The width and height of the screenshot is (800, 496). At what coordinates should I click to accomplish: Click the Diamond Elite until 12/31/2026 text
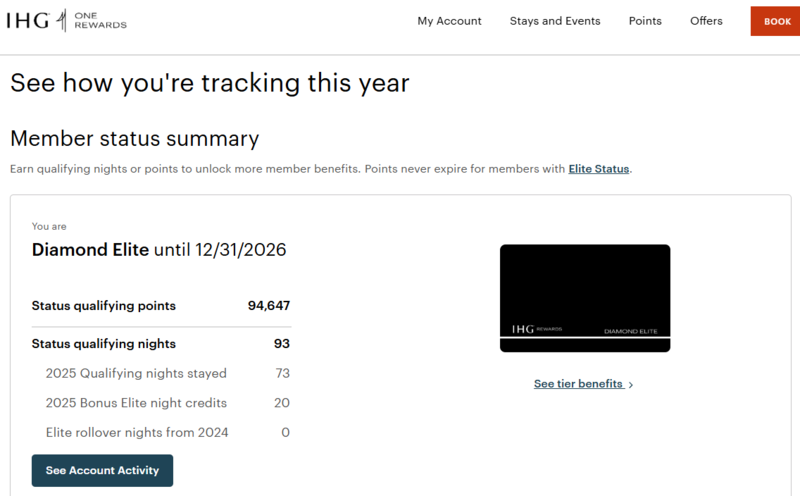point(159,250)
